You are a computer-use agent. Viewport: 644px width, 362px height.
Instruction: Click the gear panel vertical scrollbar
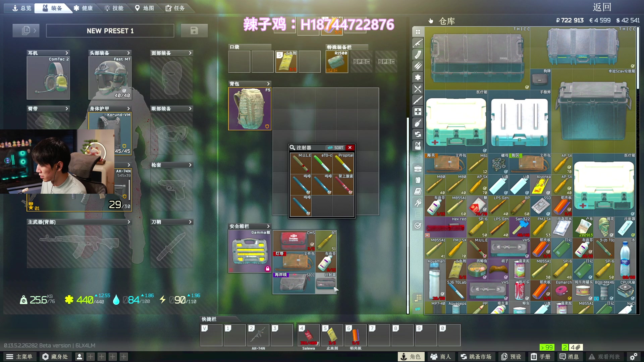point(408,216)
